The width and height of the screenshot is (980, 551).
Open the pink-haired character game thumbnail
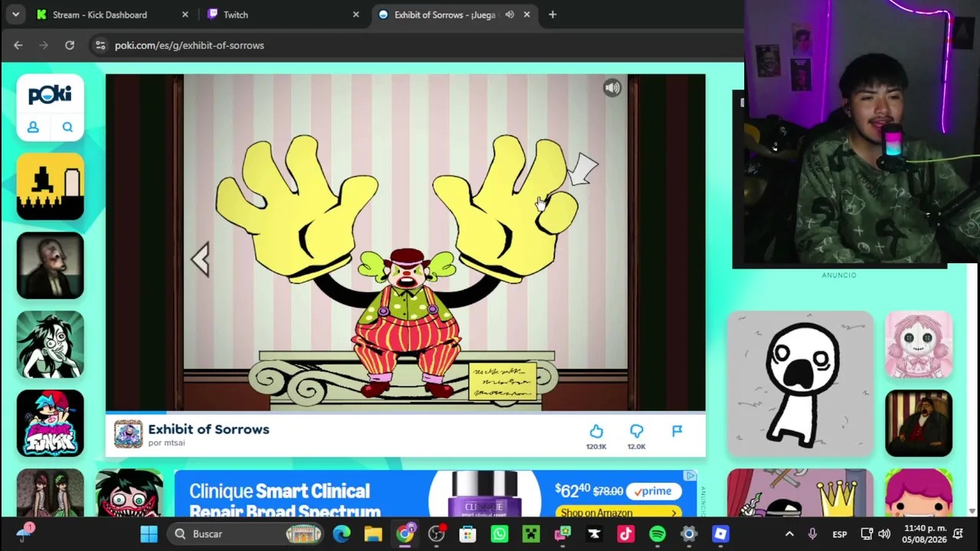pos(919,493)
